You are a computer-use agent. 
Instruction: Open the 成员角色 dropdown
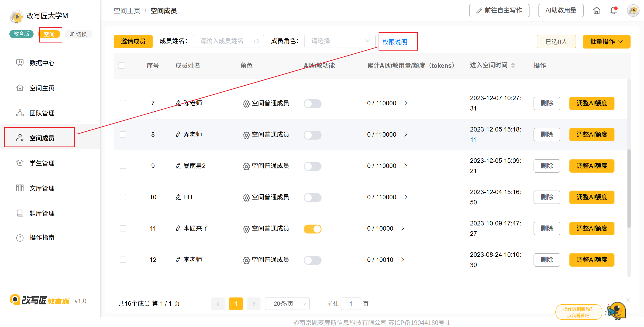coord(339,41)
